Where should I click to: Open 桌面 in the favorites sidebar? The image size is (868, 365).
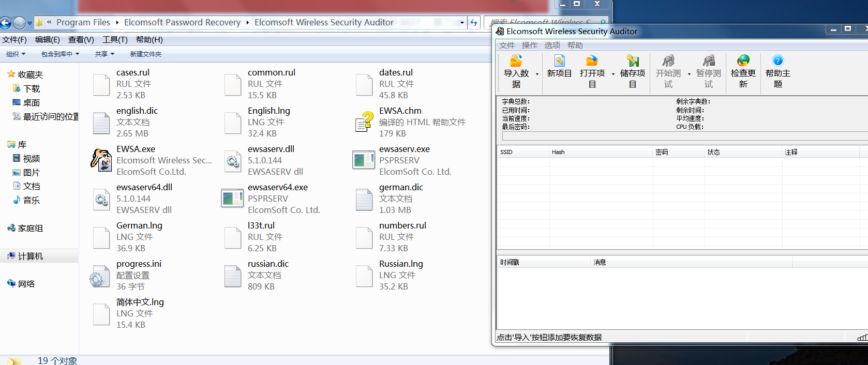coord(32,102)
